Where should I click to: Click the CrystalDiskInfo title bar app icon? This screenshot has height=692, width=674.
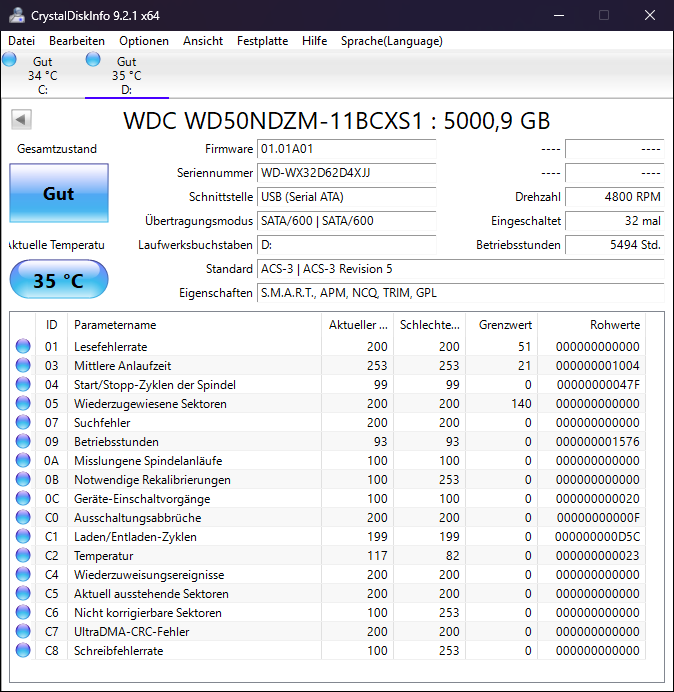(x=17, y=15)
